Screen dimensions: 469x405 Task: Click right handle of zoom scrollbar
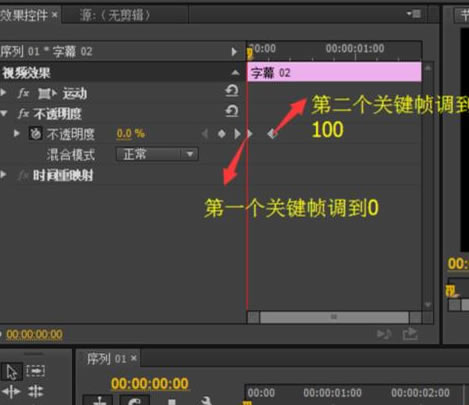415,317
